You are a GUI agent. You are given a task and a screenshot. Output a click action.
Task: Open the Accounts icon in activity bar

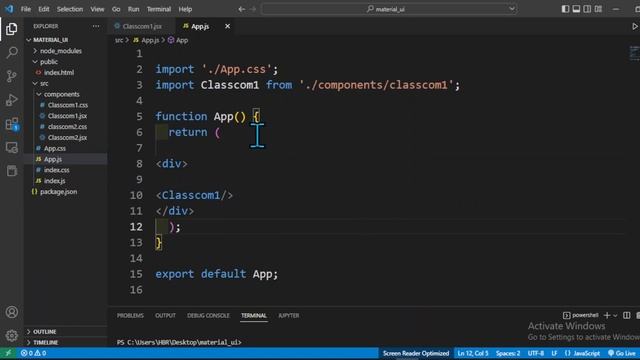pyautogui.click(x=11, y=312)
